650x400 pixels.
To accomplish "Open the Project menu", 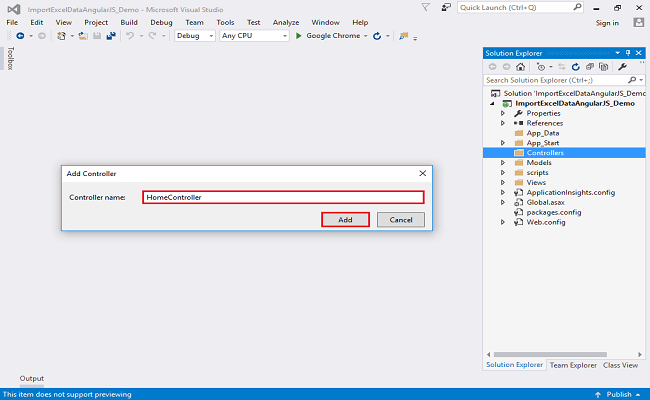I will (x=96, y=22).
